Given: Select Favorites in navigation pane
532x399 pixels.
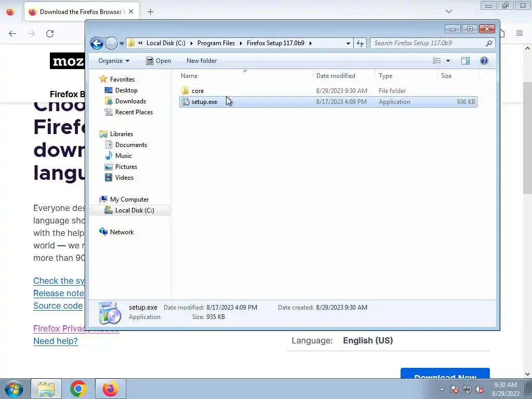Looking at the screenshot, I should 117,79.
